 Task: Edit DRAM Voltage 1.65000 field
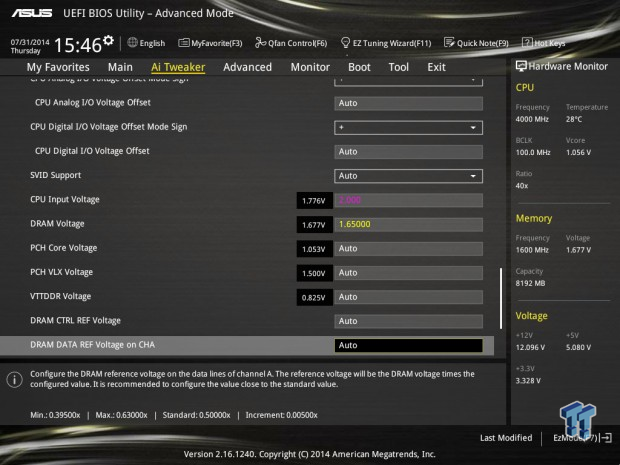408,224
